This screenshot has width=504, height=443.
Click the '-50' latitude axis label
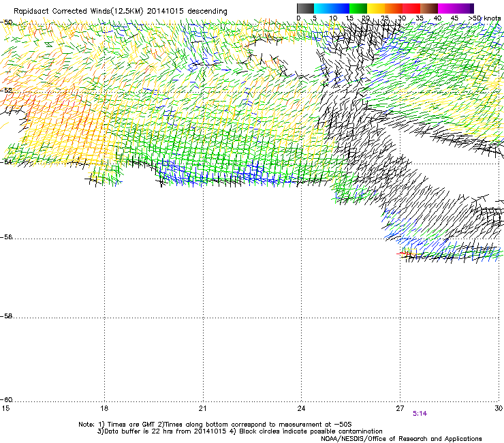6,22
